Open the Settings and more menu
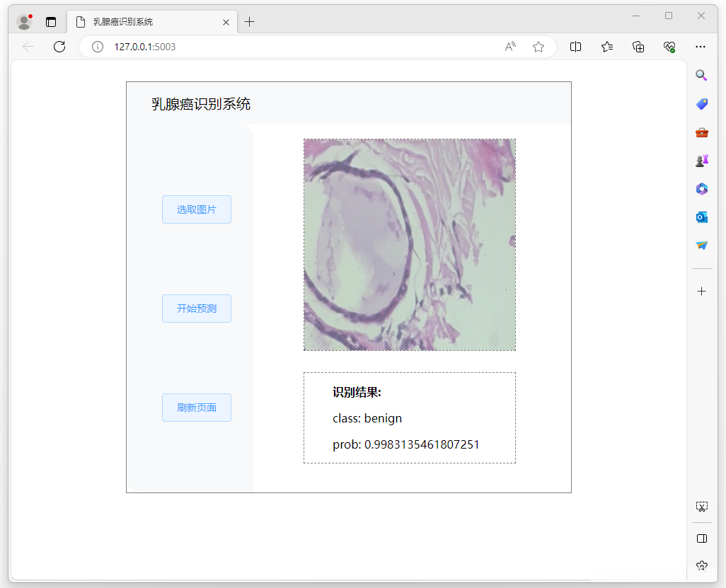The image size is (726, 588). [x=701, y=47]
